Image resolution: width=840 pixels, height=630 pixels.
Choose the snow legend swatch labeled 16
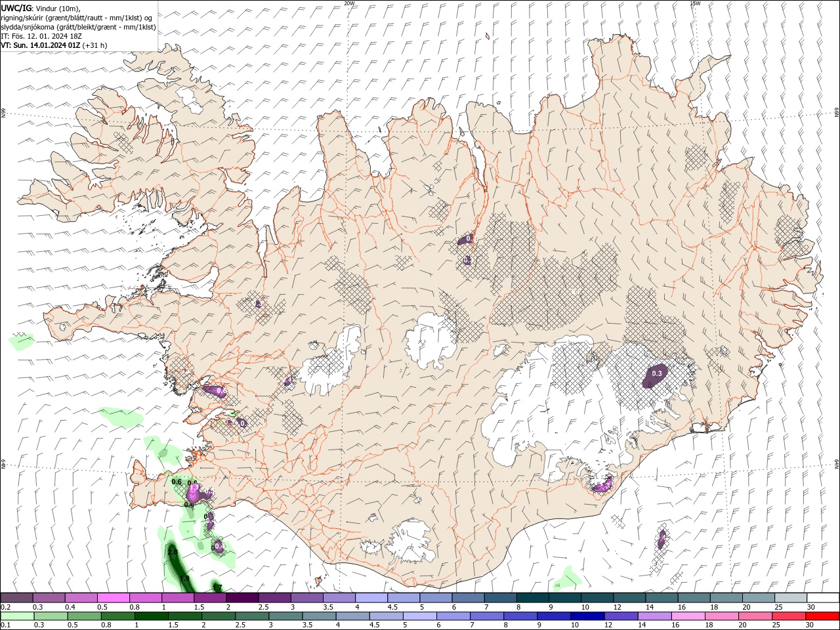[x=694, y=598]
